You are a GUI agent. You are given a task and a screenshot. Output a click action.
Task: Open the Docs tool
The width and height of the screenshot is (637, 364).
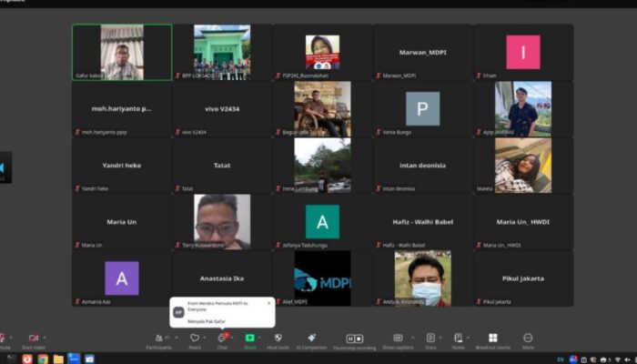(x=430, y=339)
